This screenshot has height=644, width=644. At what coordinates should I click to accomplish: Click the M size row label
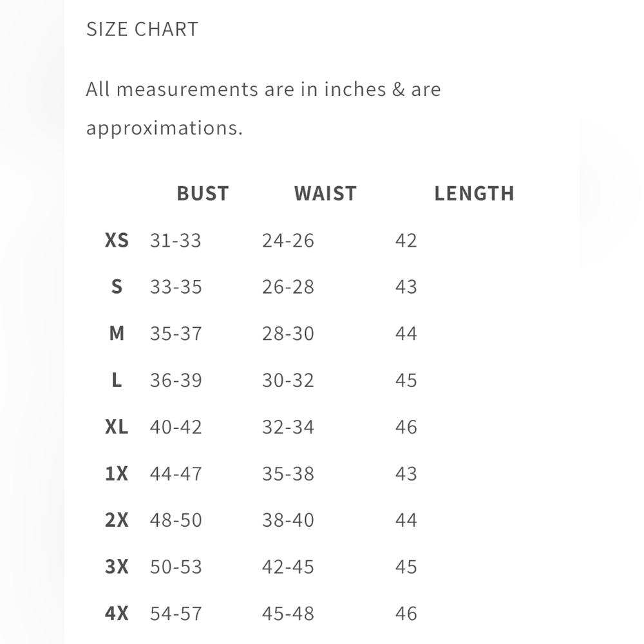coord(117,333)
